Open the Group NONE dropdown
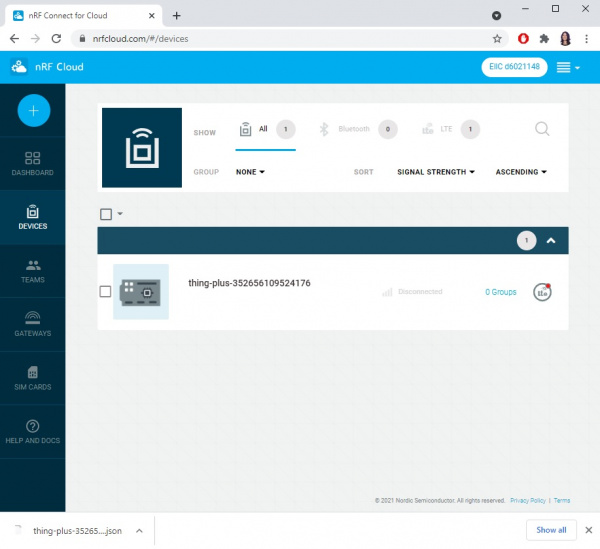 (250, 172)
